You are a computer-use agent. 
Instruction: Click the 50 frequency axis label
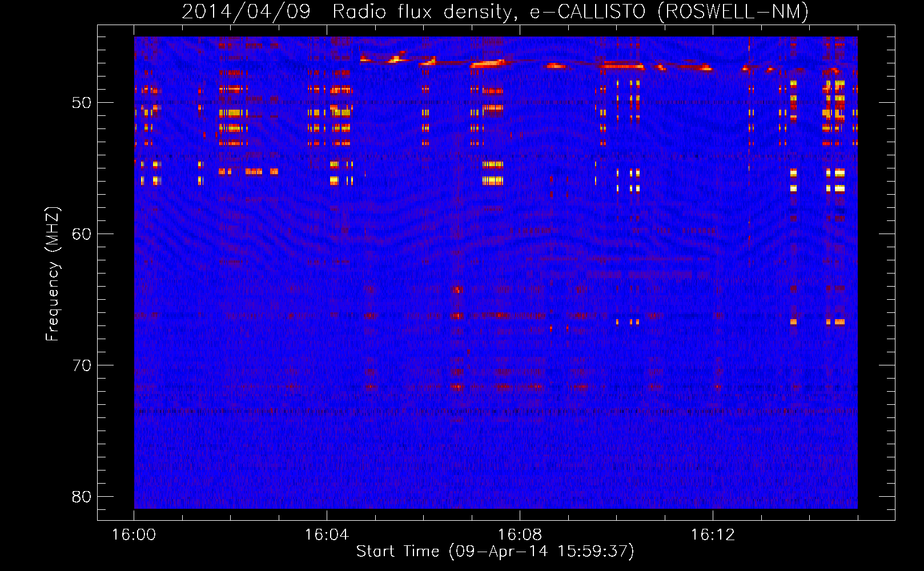pos(82,103)
